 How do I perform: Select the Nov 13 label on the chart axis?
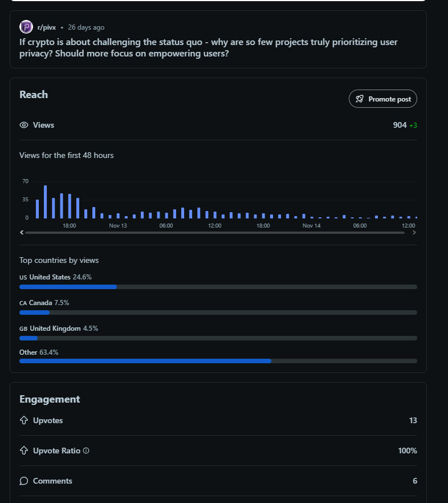(118, 226)
